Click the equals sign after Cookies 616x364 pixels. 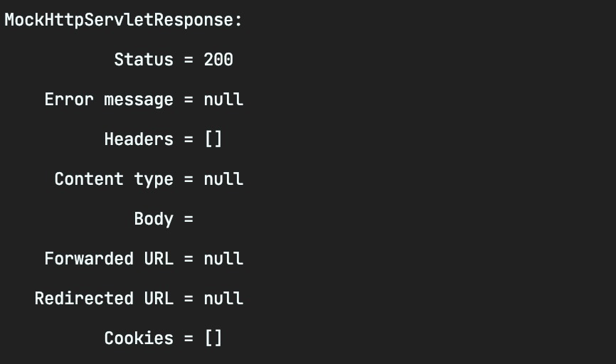coord(188,338)
